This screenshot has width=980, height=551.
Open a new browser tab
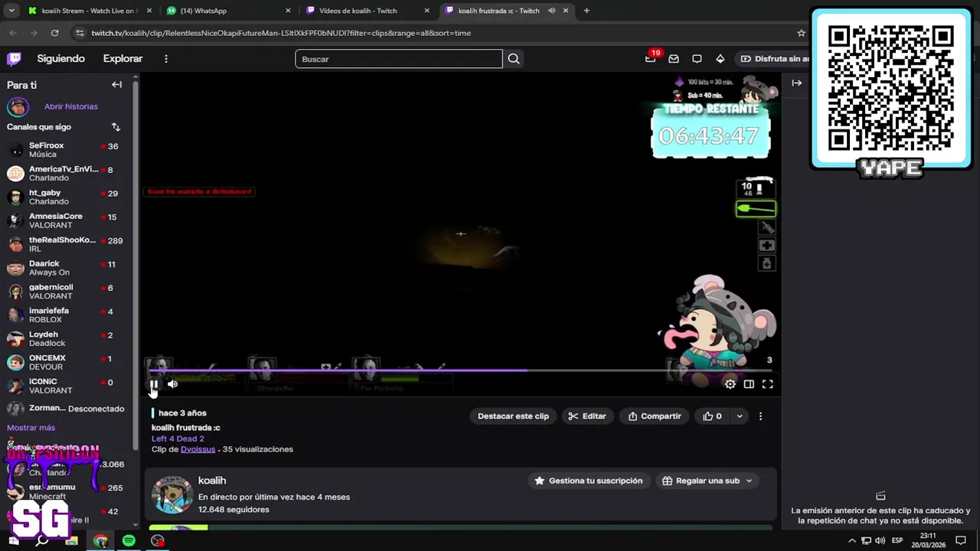point(586,11)
